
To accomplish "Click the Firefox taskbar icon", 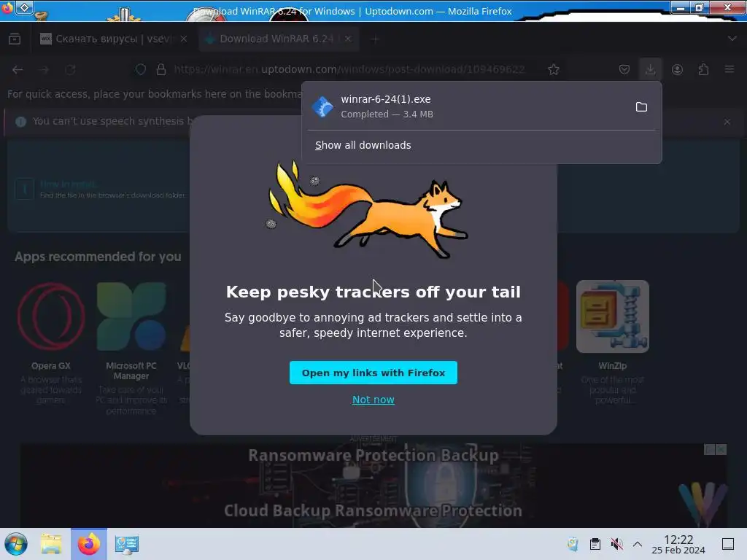I will click(89, 544).
